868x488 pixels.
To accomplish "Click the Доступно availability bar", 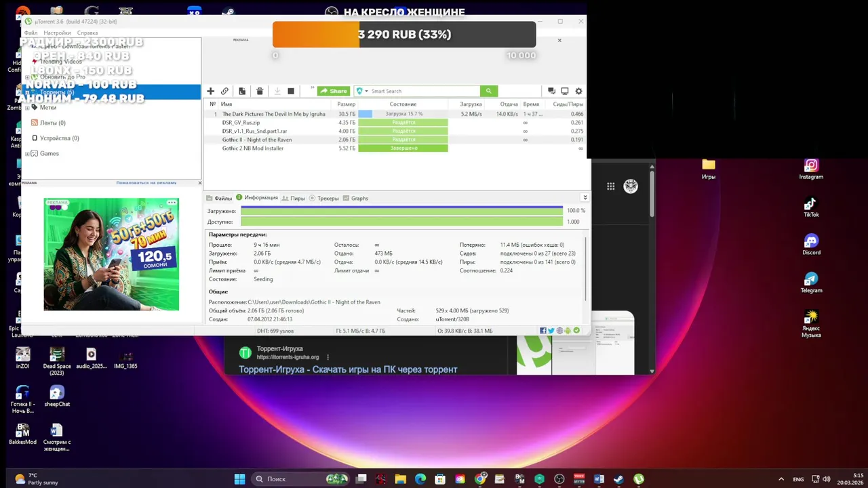I will [x=401, y=222].
